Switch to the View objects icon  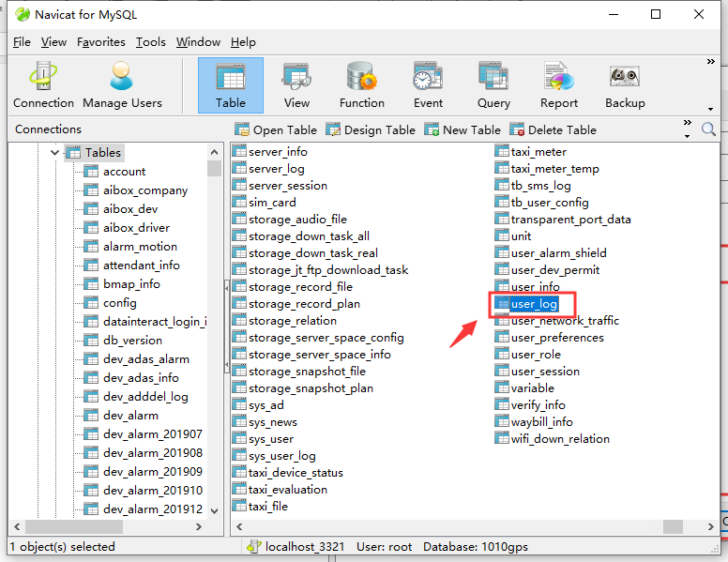(x=296, y=85)
